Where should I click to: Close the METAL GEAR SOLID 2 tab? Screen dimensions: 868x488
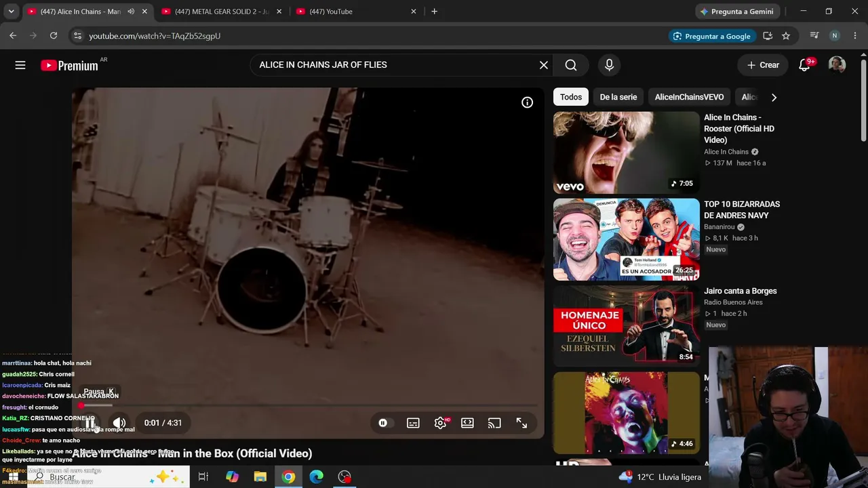pos(279,12)
